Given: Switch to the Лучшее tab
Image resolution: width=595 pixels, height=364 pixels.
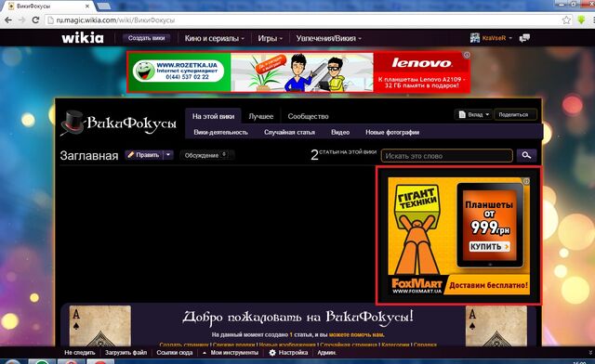Looking at the screenshot, I should [x=261, y=116].
